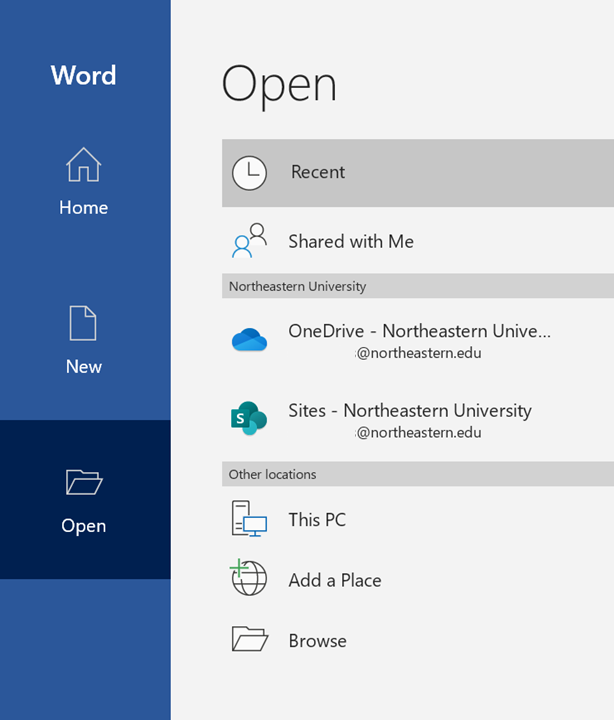Viewport: 614px width, 720px height.
Task: Click the This PC computer icon
Action: [x=249, y=519]
